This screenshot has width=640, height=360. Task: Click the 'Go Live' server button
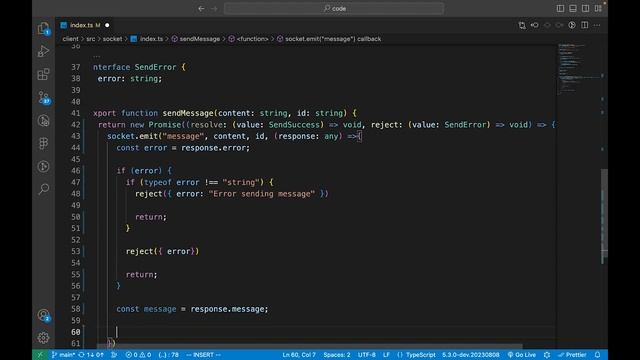(x=522, y=355)
